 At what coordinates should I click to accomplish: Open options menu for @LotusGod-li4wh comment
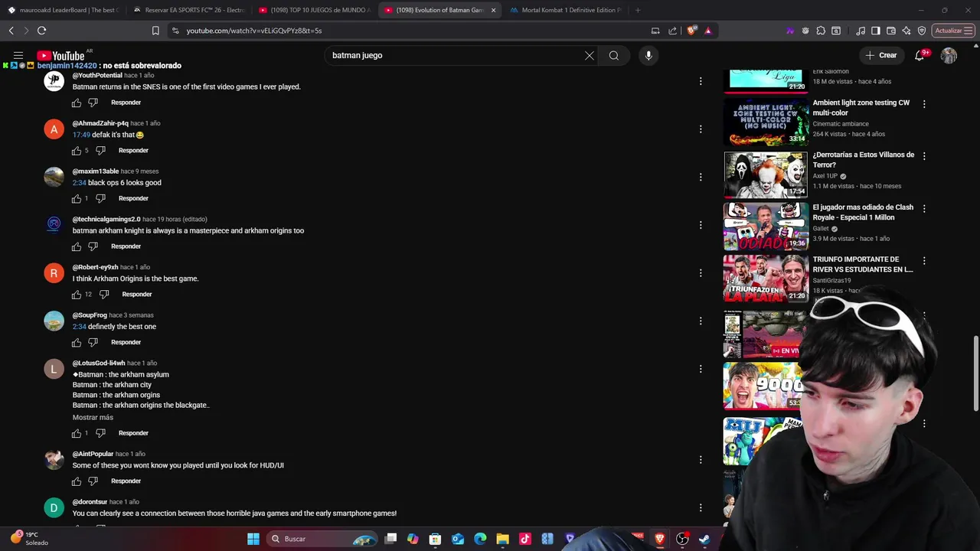click(x=701, y=369)
